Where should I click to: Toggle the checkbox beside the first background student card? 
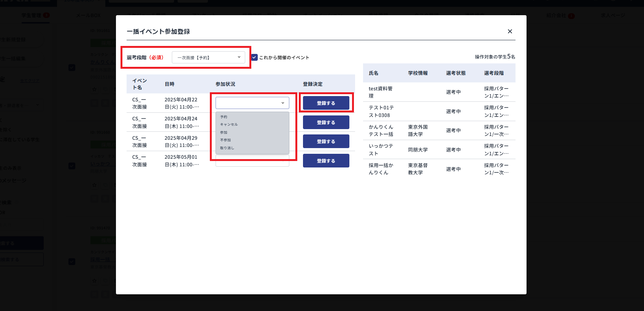(72, 68)
